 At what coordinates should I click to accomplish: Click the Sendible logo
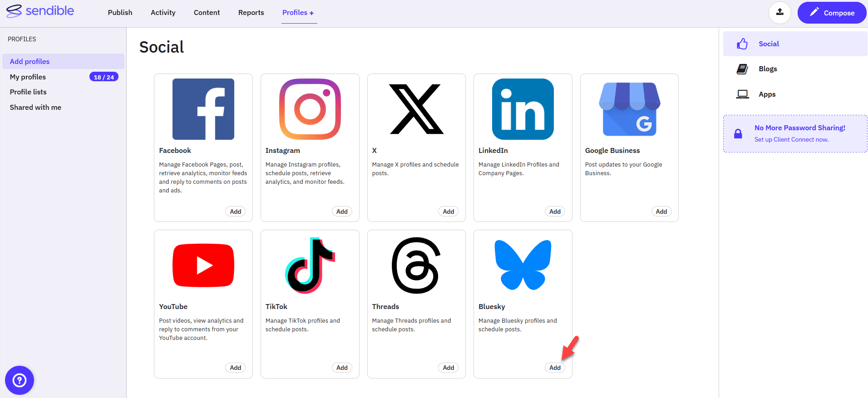tap(40, 11)
